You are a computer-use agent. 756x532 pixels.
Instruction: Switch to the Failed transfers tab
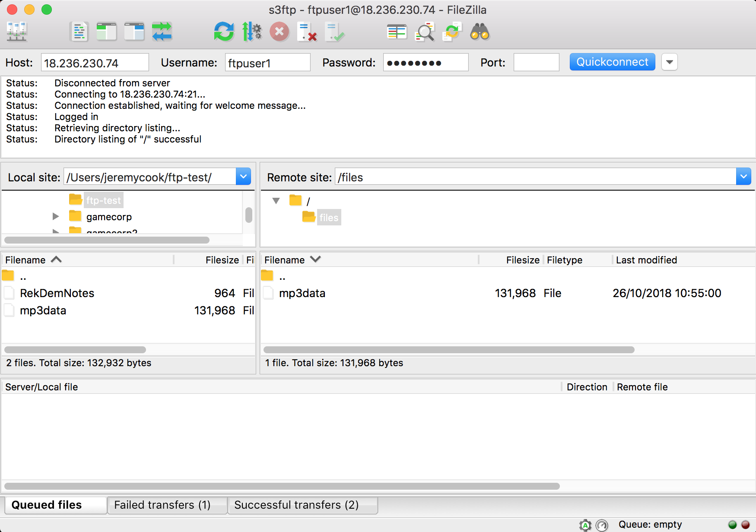(162, 505)
